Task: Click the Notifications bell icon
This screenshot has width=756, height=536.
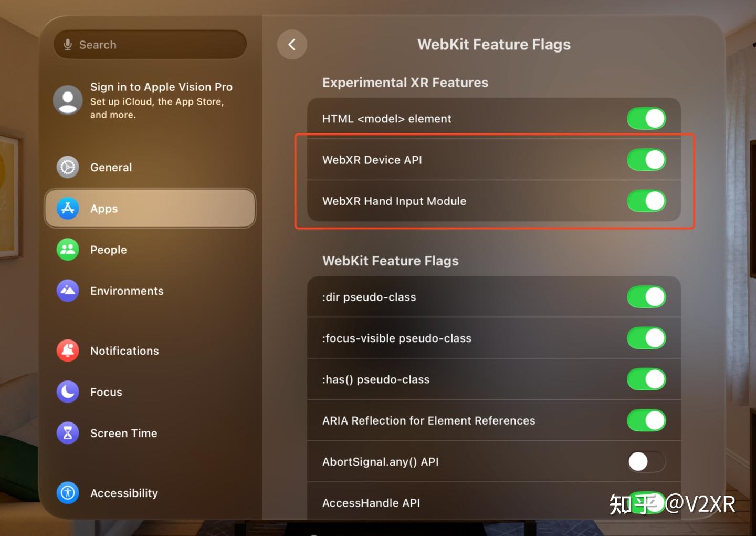Action: [68, 351]
